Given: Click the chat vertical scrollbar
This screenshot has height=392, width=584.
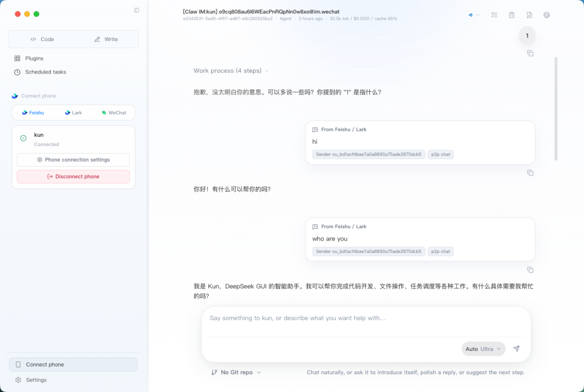Looking at the screenshot, I should [556, 109].
